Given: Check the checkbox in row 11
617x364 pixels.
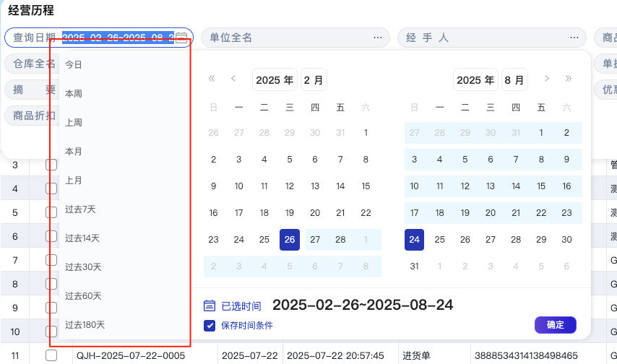Looking at the screenshot, I should (x=51, y=355).
